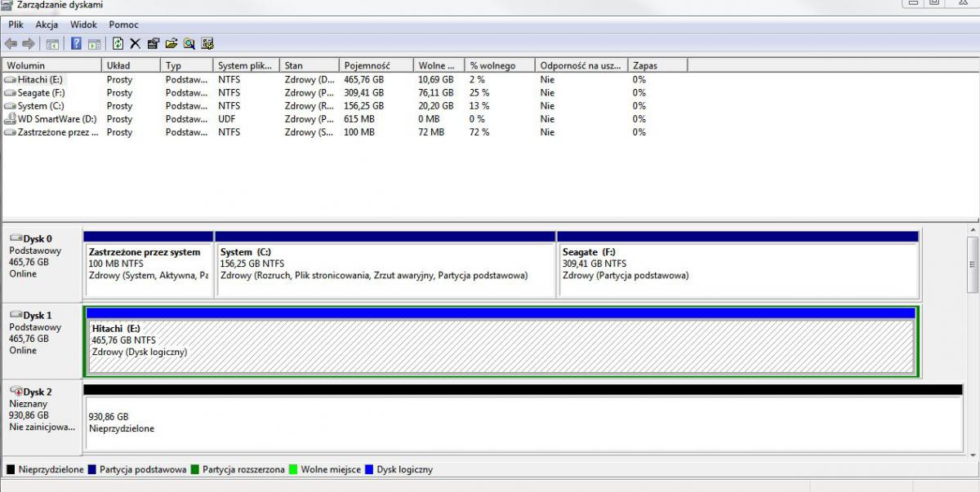Click the 72 % free cell
This screenshot has width=980, height=492.
click(479, 132)
